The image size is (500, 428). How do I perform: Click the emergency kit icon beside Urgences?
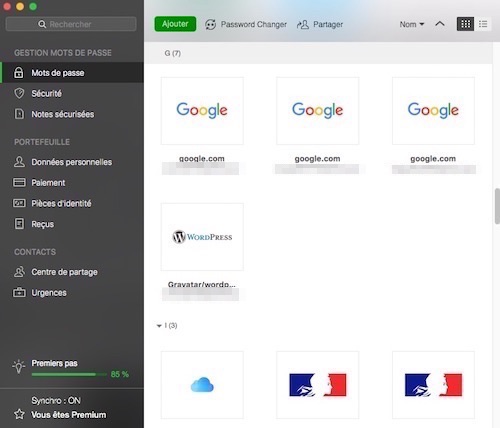[x=19, y=292]
